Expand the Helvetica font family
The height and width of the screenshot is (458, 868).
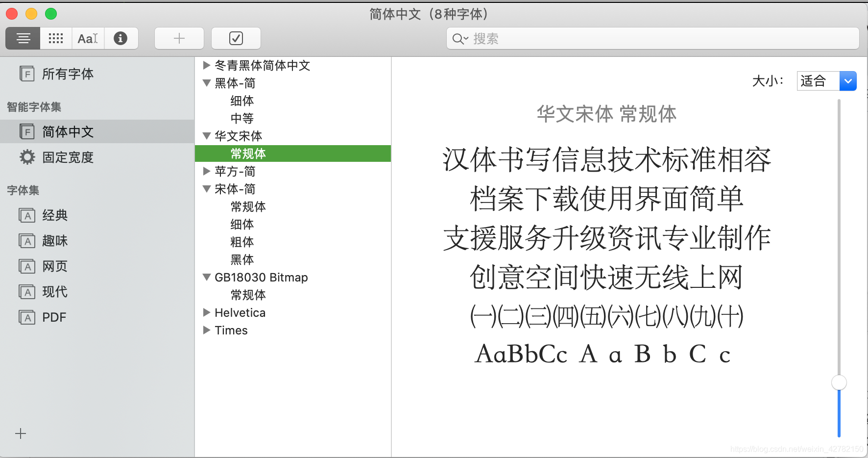tap(207, 312)
